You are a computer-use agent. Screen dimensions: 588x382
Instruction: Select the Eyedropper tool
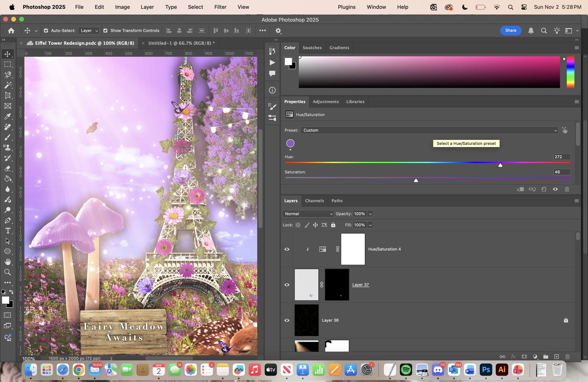click(x=8, y=116)
